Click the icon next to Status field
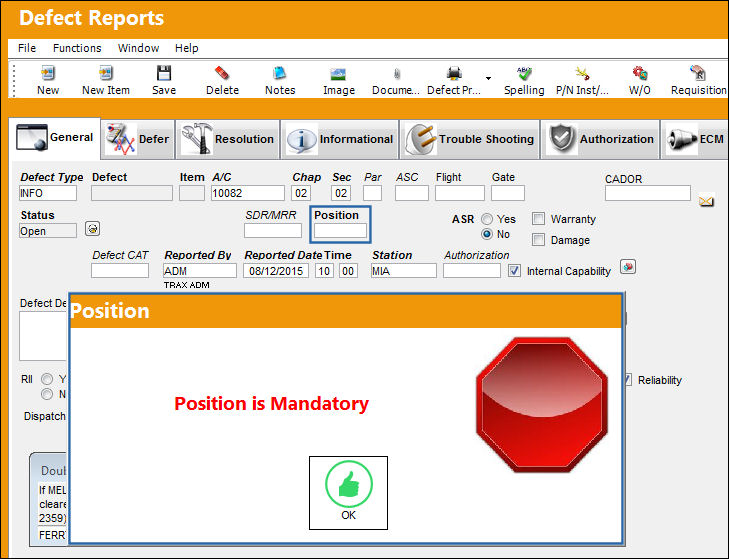729x559 pixels. tap(93, 229)
